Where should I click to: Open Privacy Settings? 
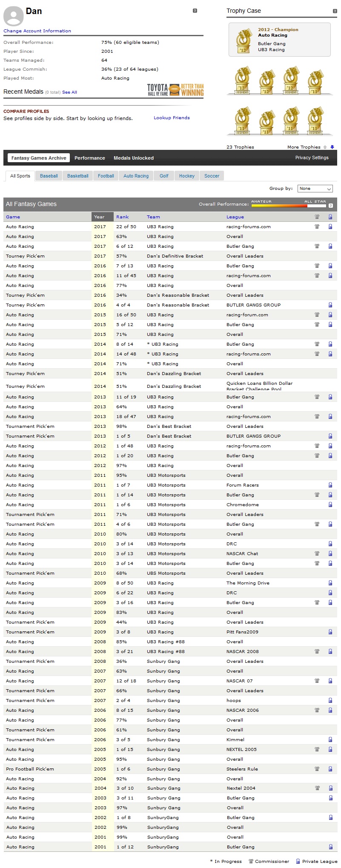tap(312, 158)
